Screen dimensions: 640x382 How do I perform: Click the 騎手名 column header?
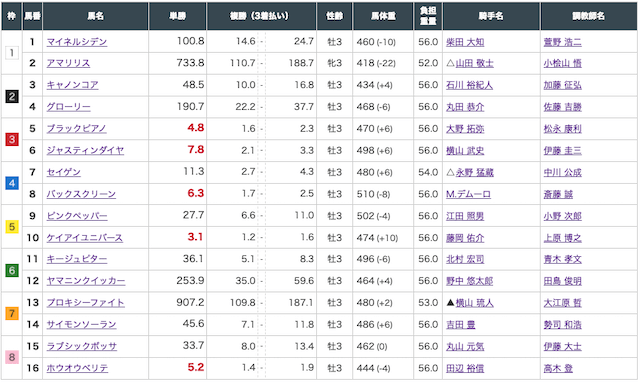point(491,16)
